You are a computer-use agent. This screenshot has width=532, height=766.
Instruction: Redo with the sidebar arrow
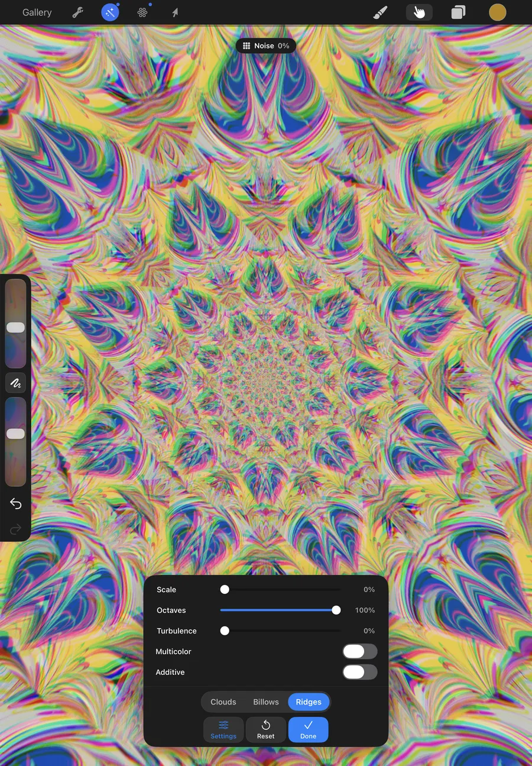[x=15, y=528]
